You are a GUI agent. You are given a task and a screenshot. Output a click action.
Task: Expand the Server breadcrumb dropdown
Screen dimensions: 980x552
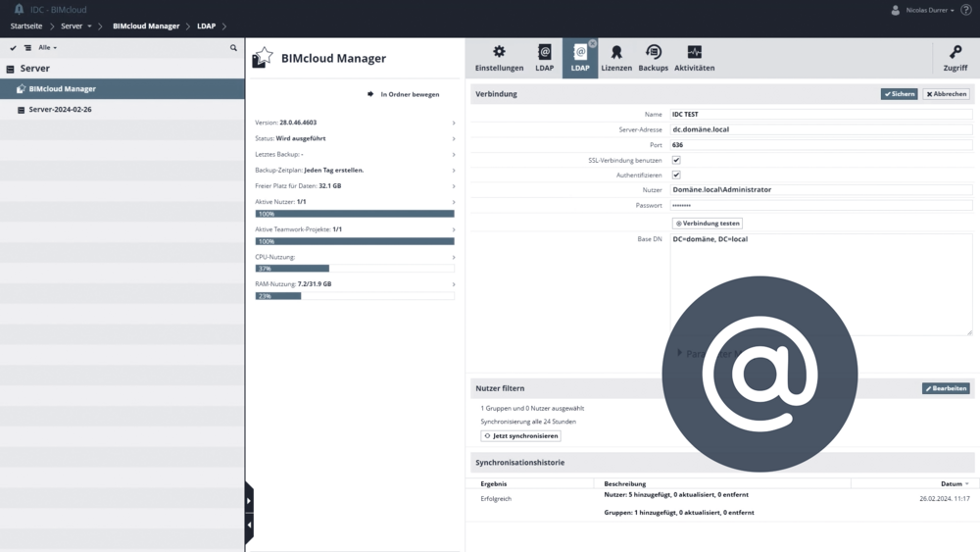89,26
